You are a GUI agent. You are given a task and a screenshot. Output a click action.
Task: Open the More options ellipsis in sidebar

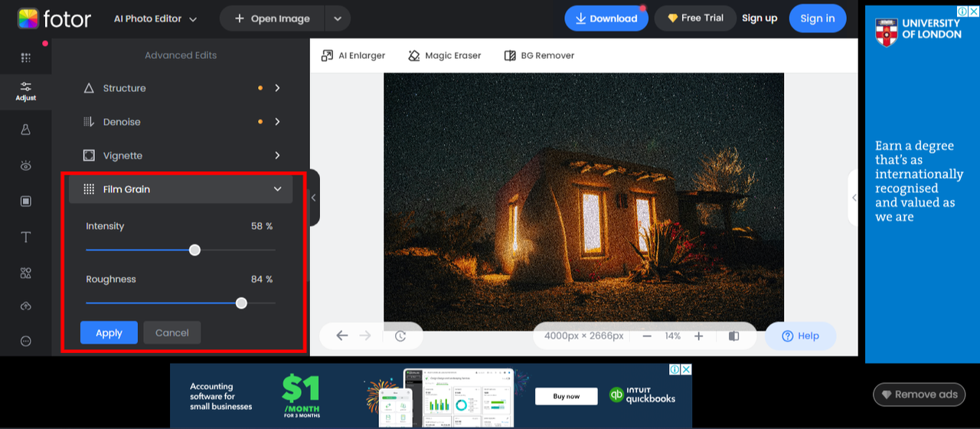point(26,341)
